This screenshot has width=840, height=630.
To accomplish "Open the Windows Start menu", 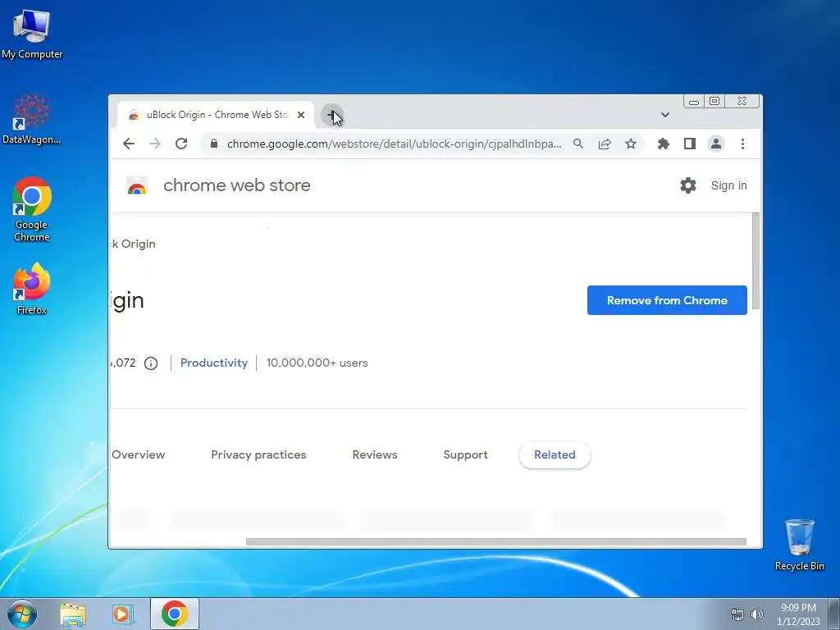I will (21, 614).
